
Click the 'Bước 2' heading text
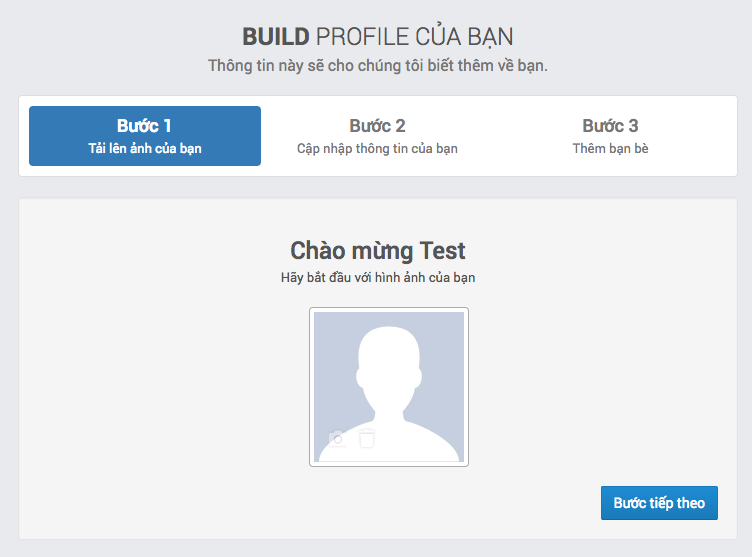coord(377,126)
